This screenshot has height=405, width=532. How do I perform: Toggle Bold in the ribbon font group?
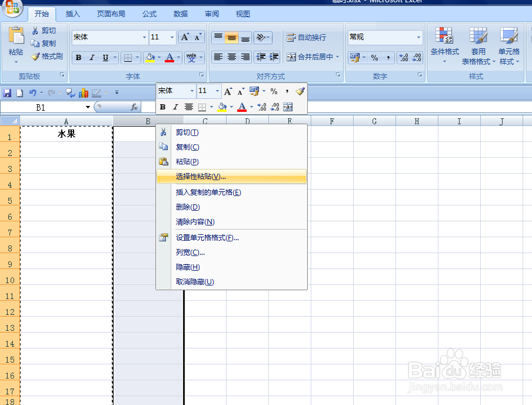(x=79, y=58)
